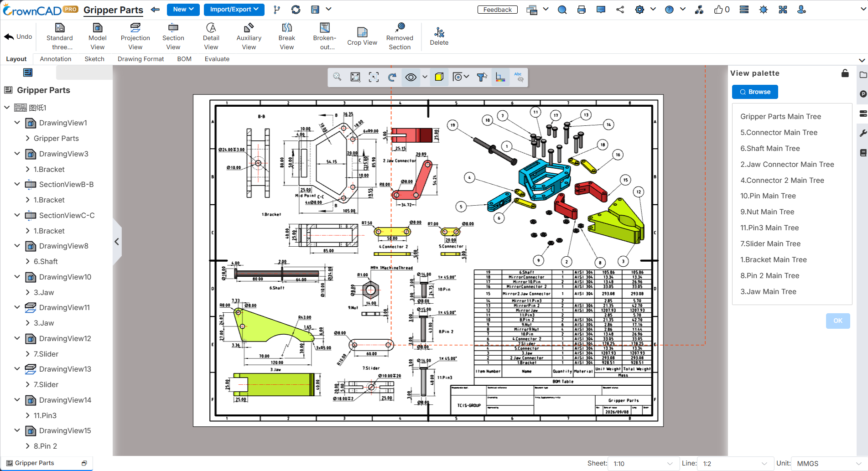Insert a Standard three views layout

click(59, 36)
